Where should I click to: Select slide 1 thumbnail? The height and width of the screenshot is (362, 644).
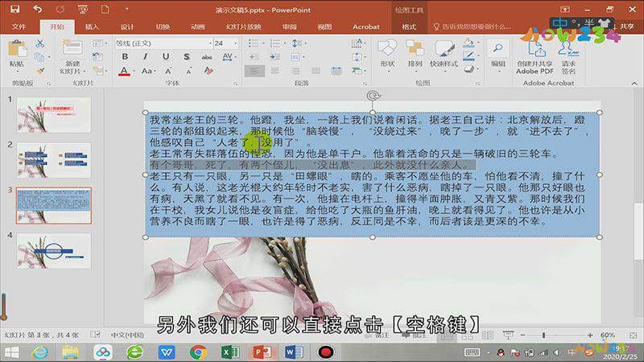tap(54, 115)
